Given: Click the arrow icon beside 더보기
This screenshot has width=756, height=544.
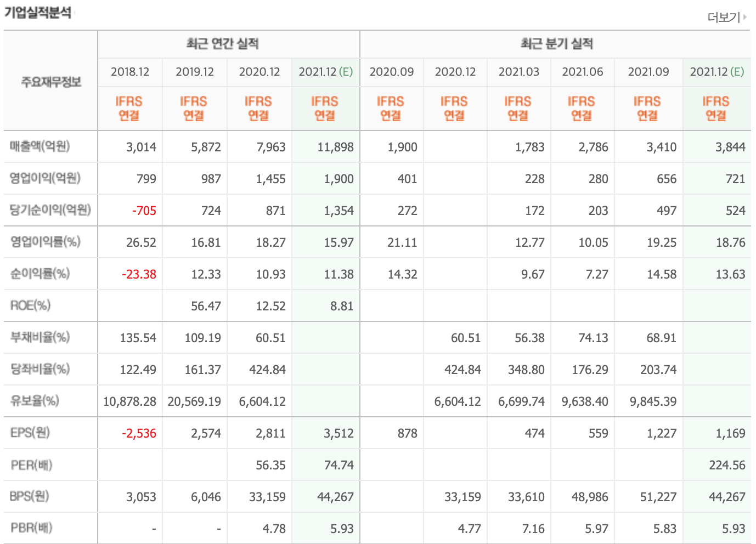Looking at the screenshot, I should tap(745, 18).
